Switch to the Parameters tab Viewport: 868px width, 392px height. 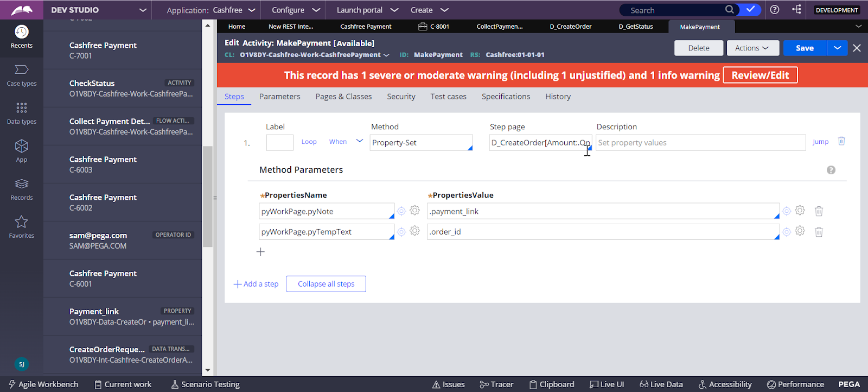[279, 97]
